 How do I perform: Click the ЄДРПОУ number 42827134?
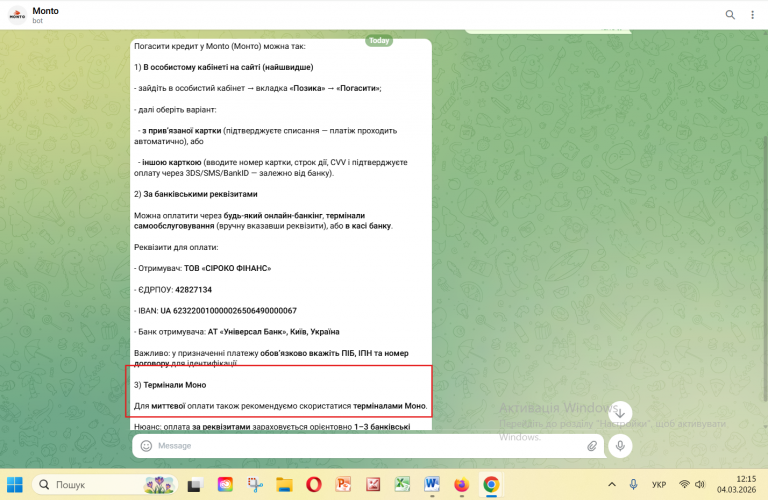193,289
